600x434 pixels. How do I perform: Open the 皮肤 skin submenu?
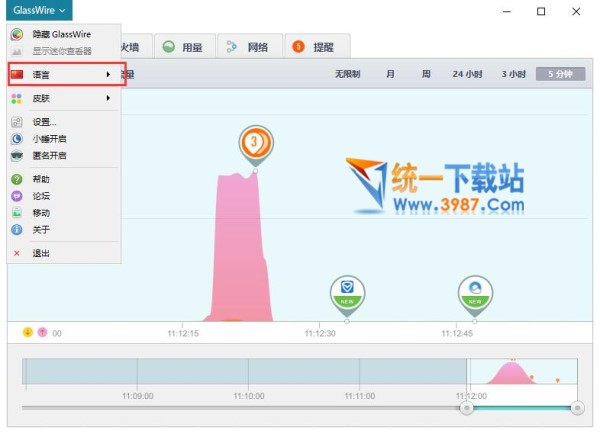(x=64, y=98)
